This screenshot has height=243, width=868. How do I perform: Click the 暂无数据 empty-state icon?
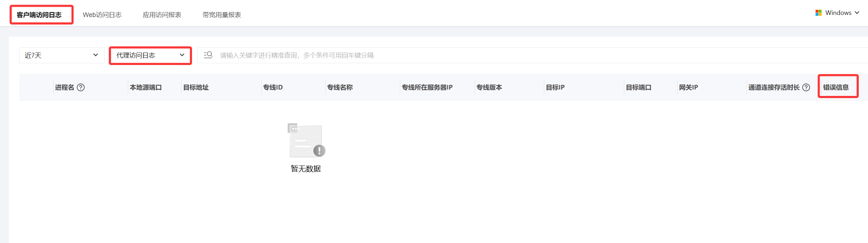pyautogui.click(x=306, y=140)
